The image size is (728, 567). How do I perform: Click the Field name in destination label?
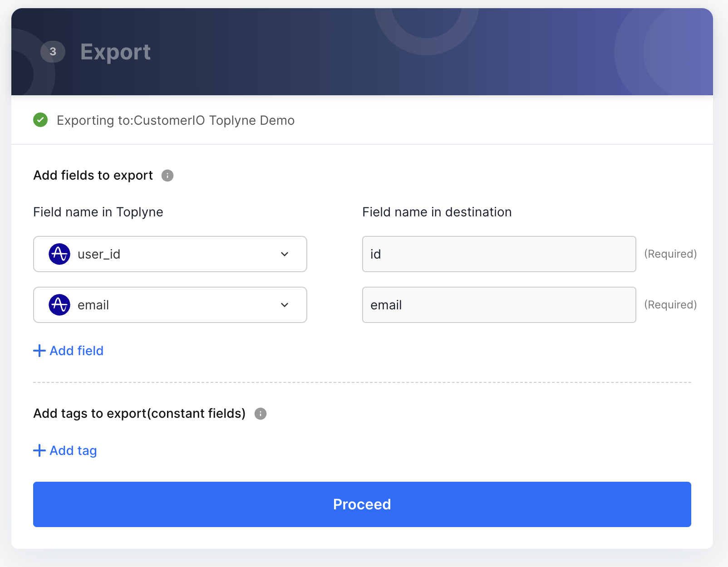pos(437,212)
